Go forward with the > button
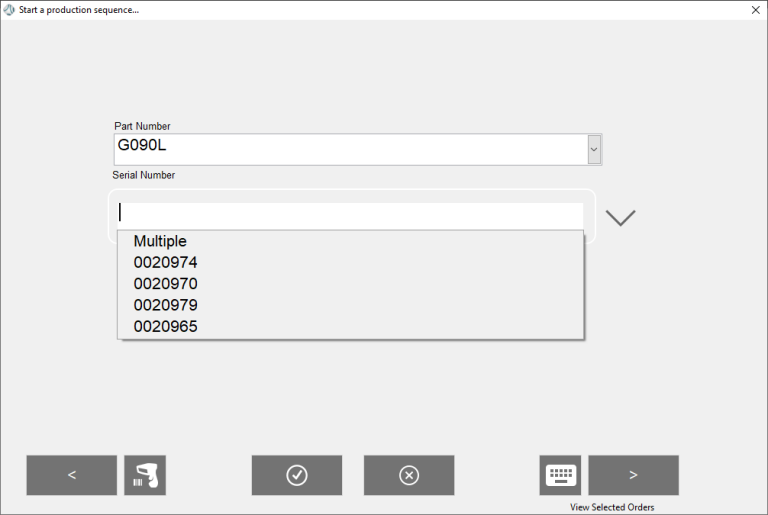The image size is (768, 515). 633,475
